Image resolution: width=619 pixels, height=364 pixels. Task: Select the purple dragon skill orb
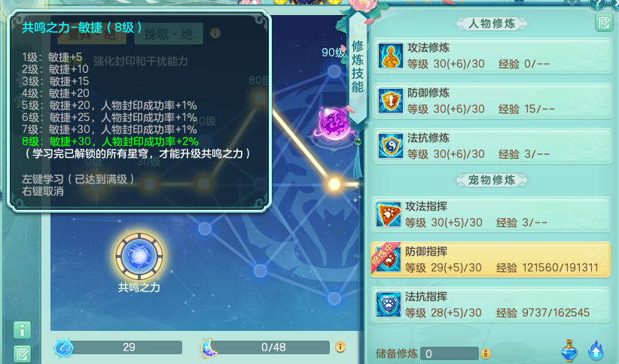334,123
